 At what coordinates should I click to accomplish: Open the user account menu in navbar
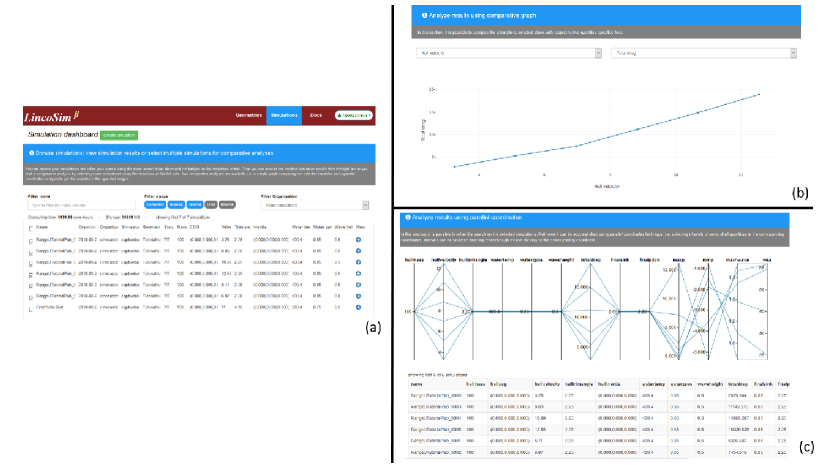(x=354, y=115)
